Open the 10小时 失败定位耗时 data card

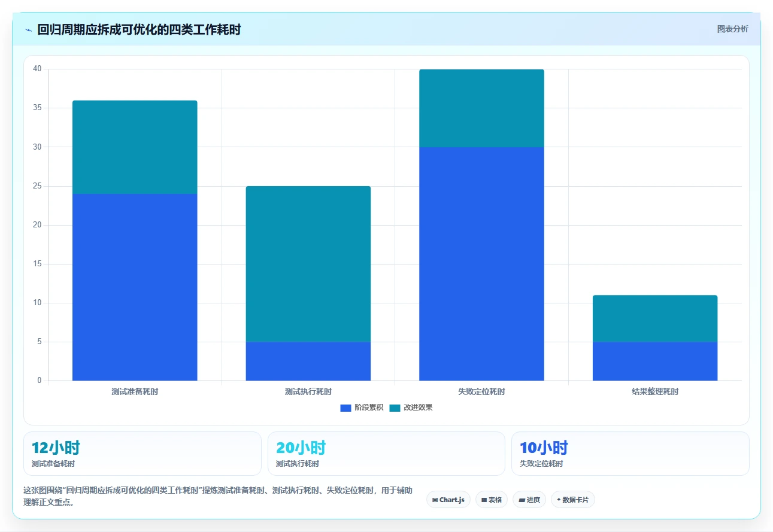(x=630, y=454)
